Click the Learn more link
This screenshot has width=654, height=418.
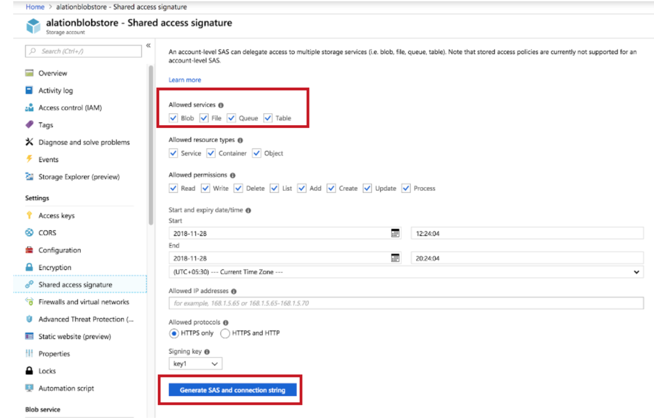point(185,80)
